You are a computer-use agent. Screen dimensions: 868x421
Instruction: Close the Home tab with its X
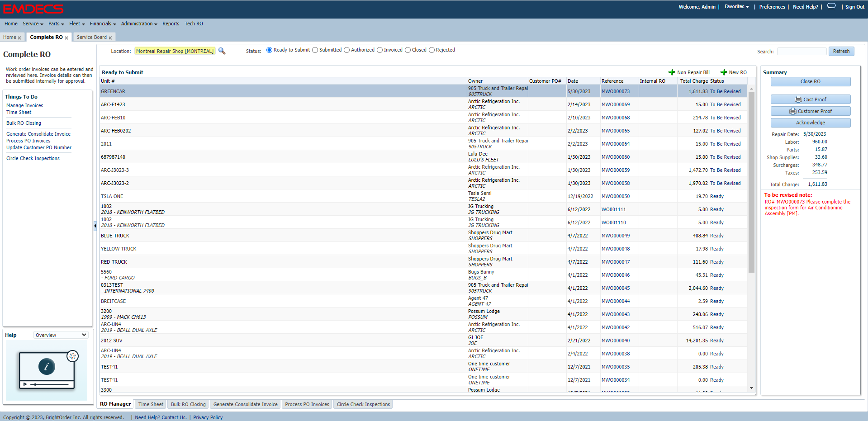tap(19, 38)
